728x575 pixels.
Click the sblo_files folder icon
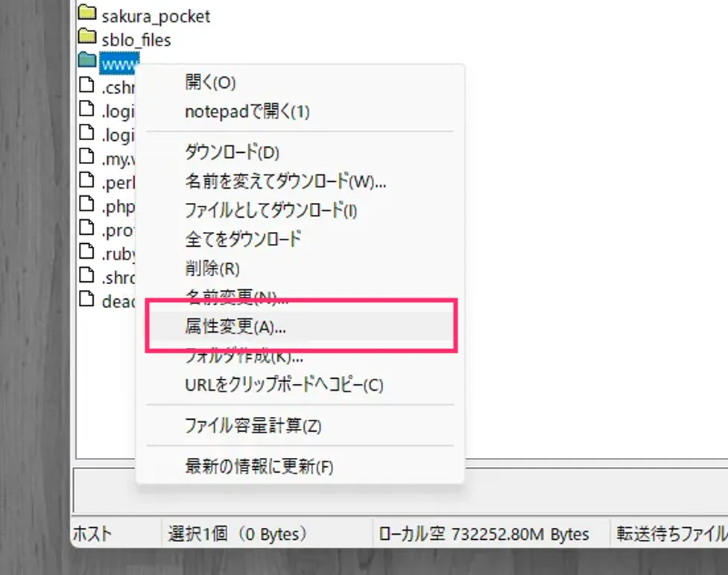coord(87,37)
